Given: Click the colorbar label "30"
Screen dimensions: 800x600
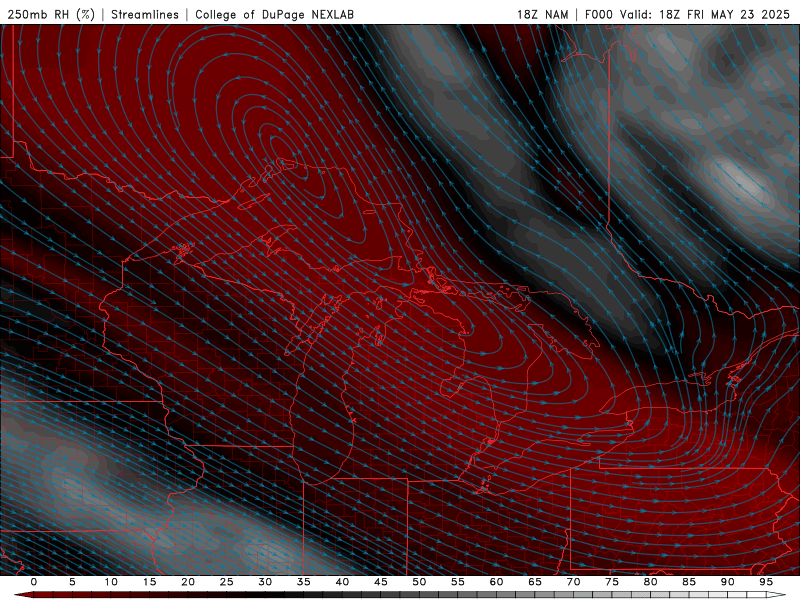Looking at the screenshot, I should (265, 582).
